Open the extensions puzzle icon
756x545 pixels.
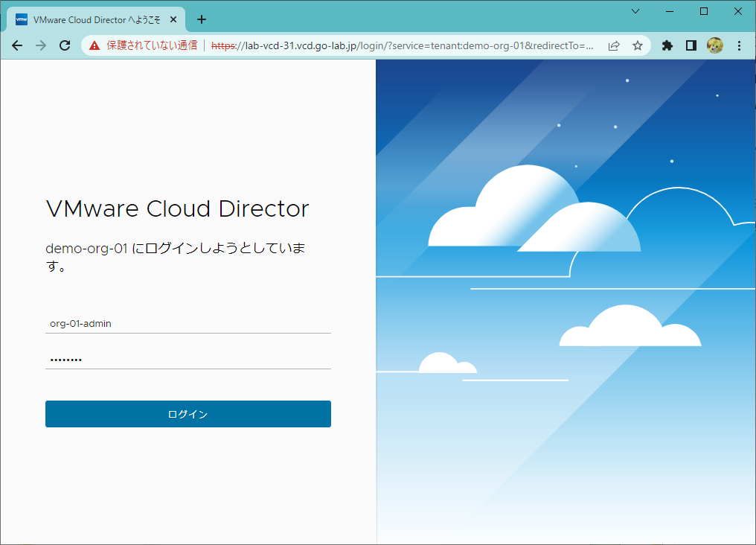tap(667, 46)
